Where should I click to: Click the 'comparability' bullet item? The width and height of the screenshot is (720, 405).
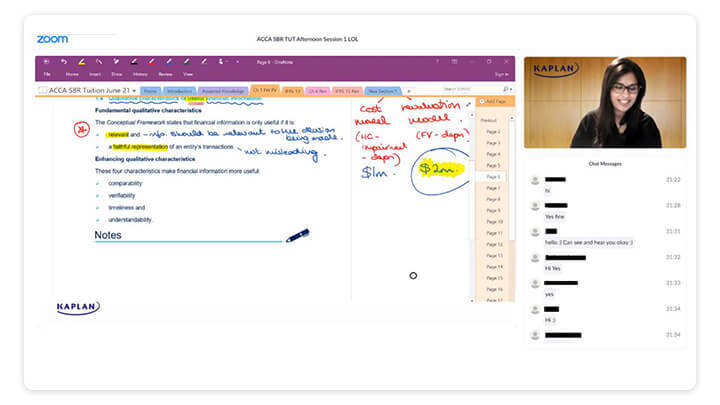click(x=125, y=183)
